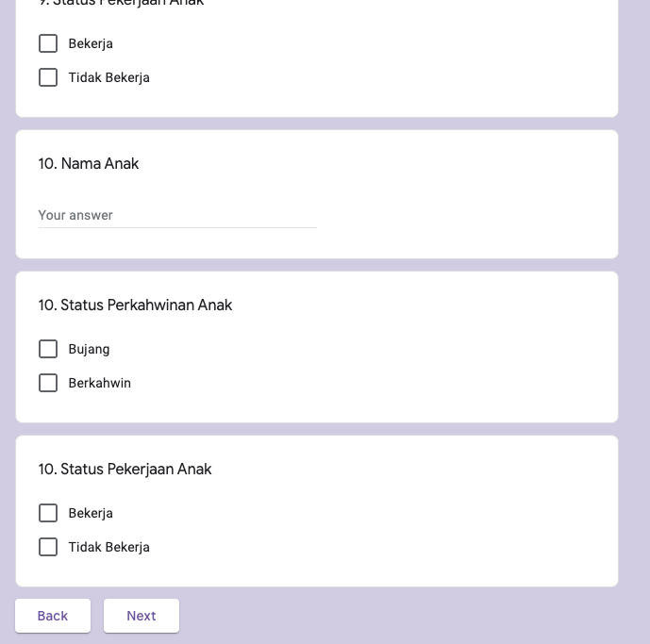
Task: Click 'Tidak Bekerja' label in 10. Status Pekerjaan Anak
Action: coord(108,547)
